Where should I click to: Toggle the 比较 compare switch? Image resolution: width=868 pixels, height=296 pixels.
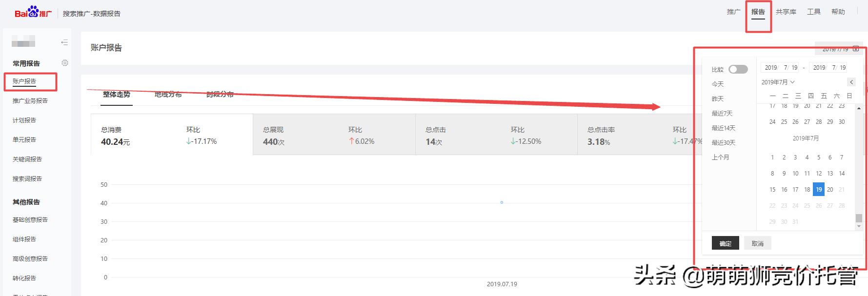click(x=738, y=69)
